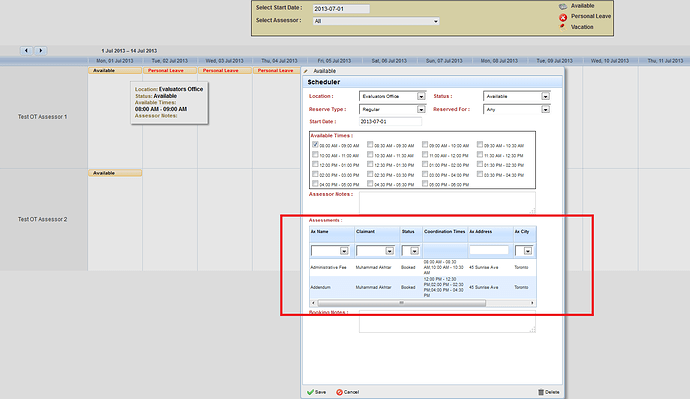This screenshot has height=399, width=690.
Task: Open Assessor 1 Available slot on 01 Jul
Action: coord(115,70)
